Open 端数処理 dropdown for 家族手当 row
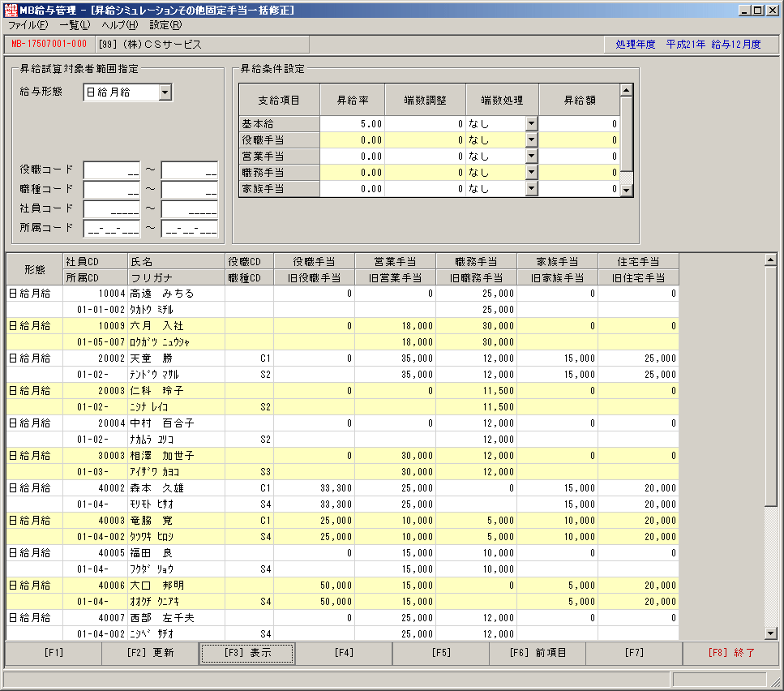784x691 pixels. click(532, 188)
